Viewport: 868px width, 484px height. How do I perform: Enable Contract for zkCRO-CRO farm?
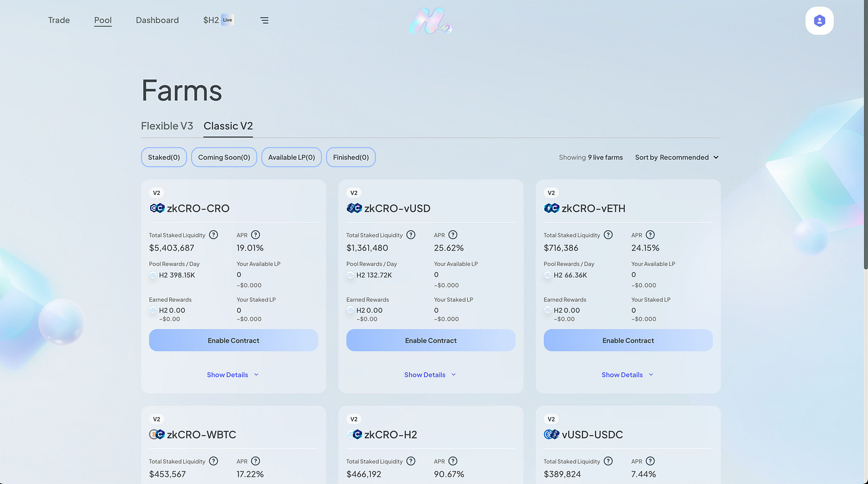233,340
